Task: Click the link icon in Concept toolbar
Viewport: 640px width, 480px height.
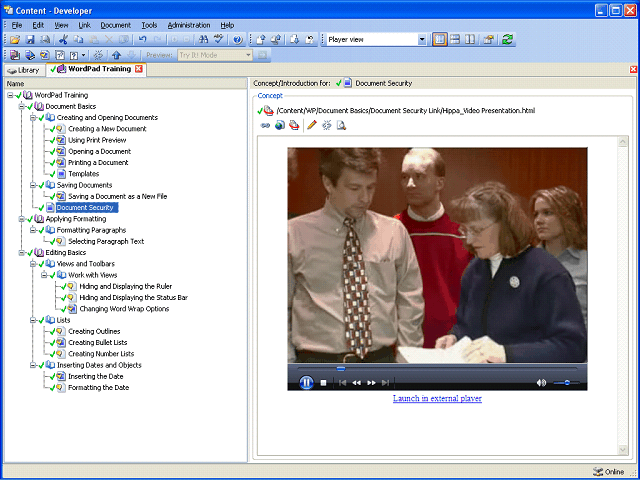Action: [x=265, y=125]
